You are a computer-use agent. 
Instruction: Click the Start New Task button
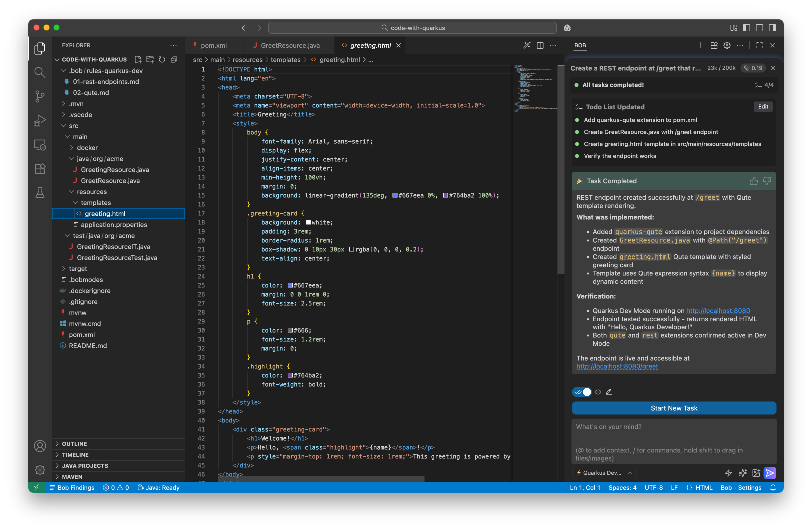(673, 408)
